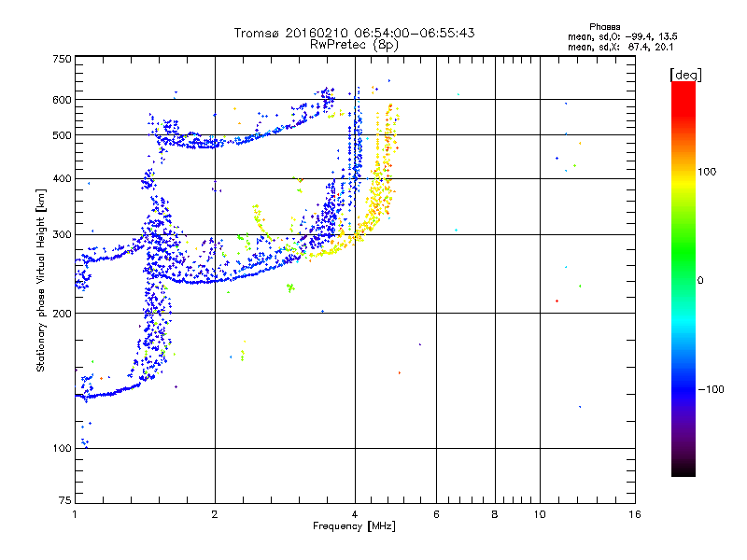Click the y-axis tick label '300'
Viewport: 747px width, 560px height.
pos(62,235)
